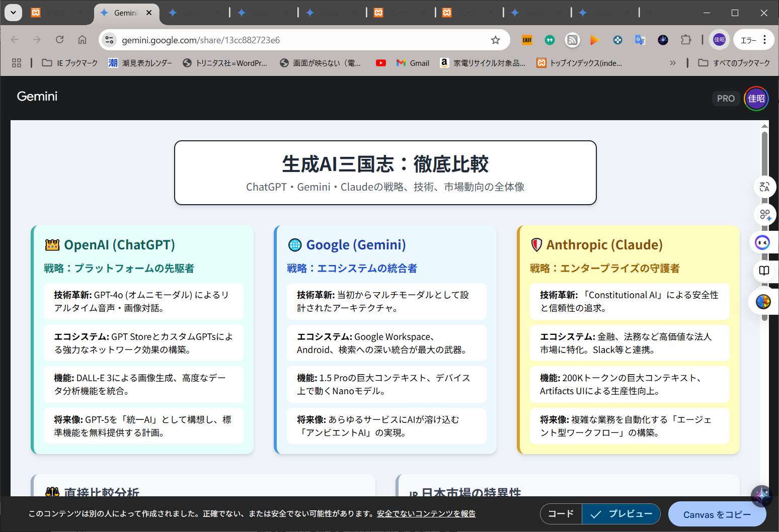Open the Chrome profile avatar 佳昭
The width and height of the screenshot is (779, 532).
point(719,40)
